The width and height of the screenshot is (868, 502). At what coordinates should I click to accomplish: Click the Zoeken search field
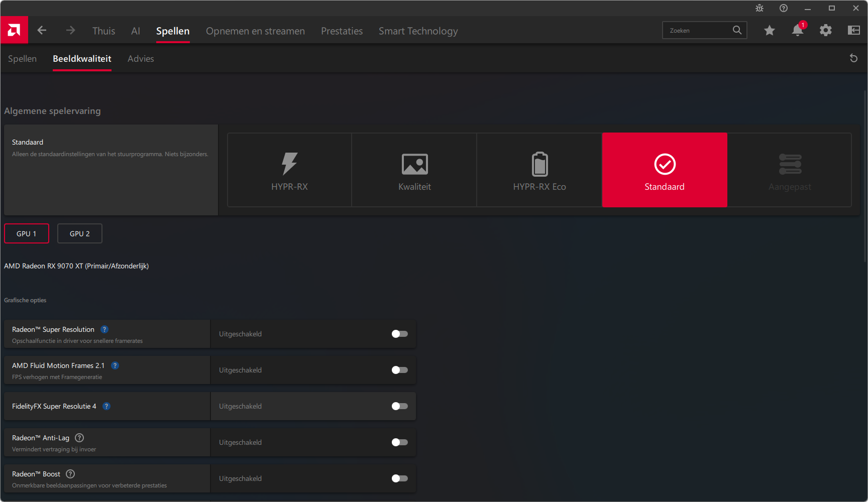[698, 31]
